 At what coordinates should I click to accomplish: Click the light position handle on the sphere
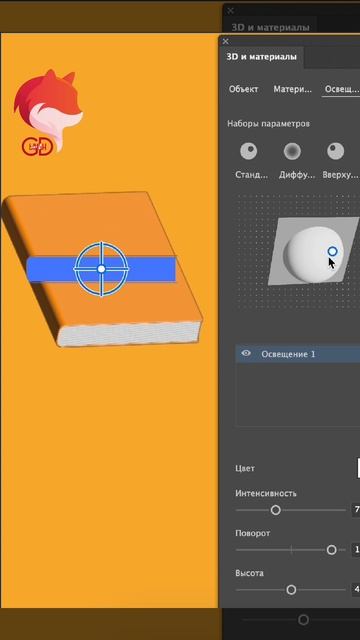[333, 251]
